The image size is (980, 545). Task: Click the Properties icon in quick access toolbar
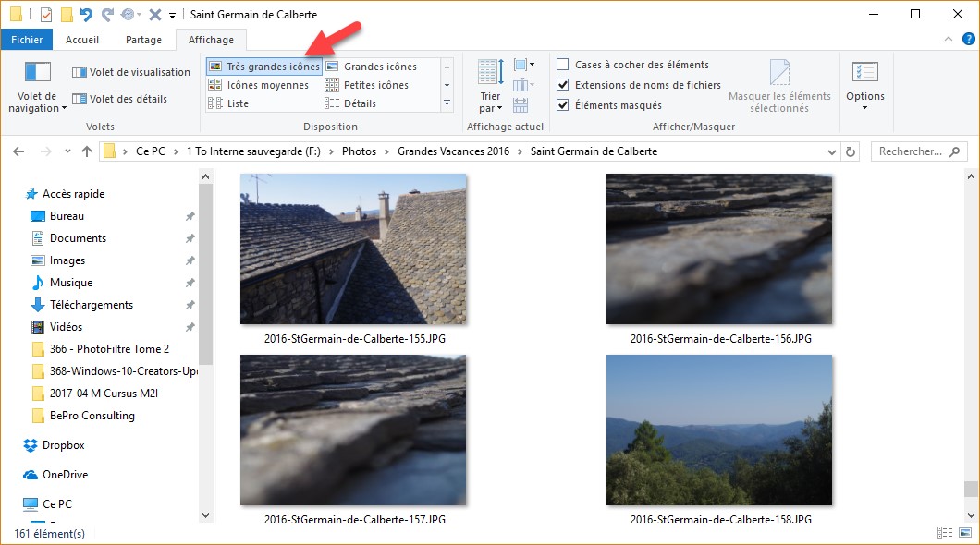click(46, 15)
